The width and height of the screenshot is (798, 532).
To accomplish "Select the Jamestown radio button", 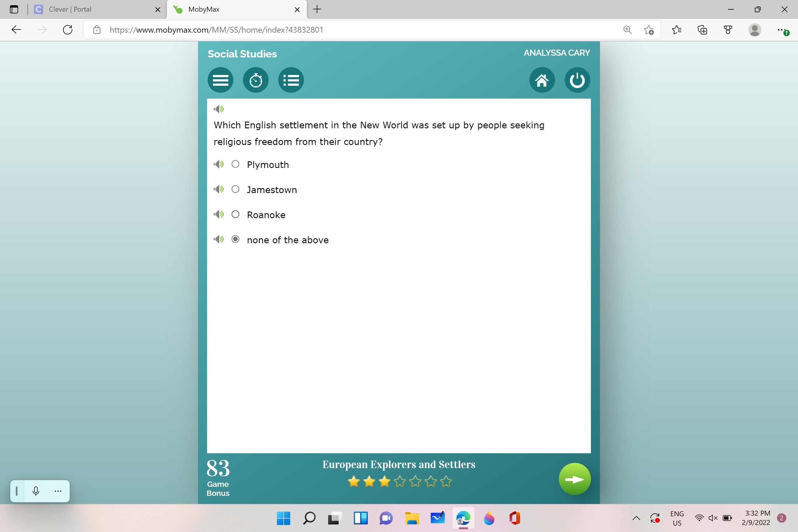I will [x=235, y=189].
